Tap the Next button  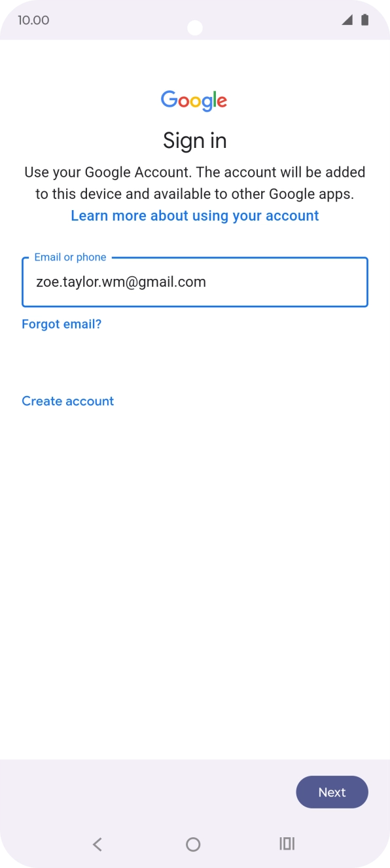point(332,792)
